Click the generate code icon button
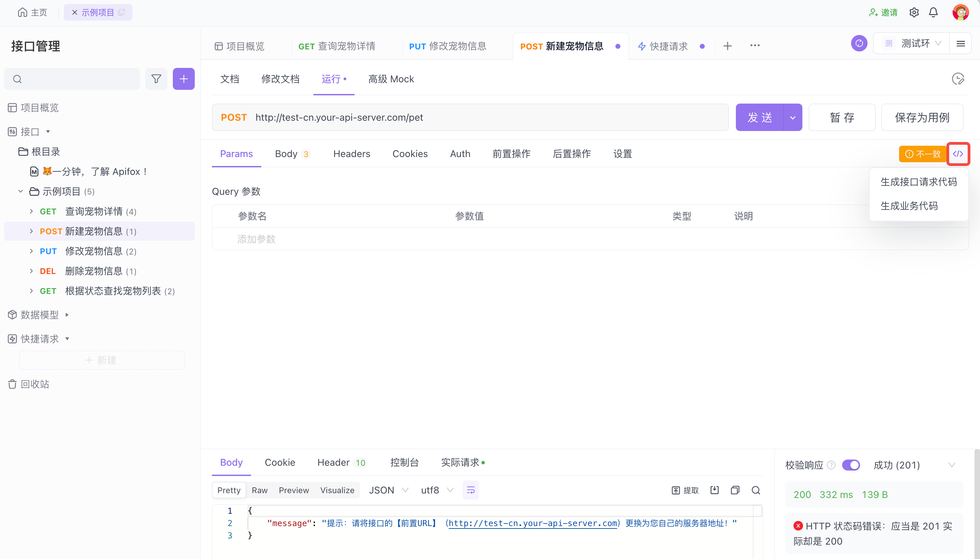The image size is (980, 559). tap(958, 154)
